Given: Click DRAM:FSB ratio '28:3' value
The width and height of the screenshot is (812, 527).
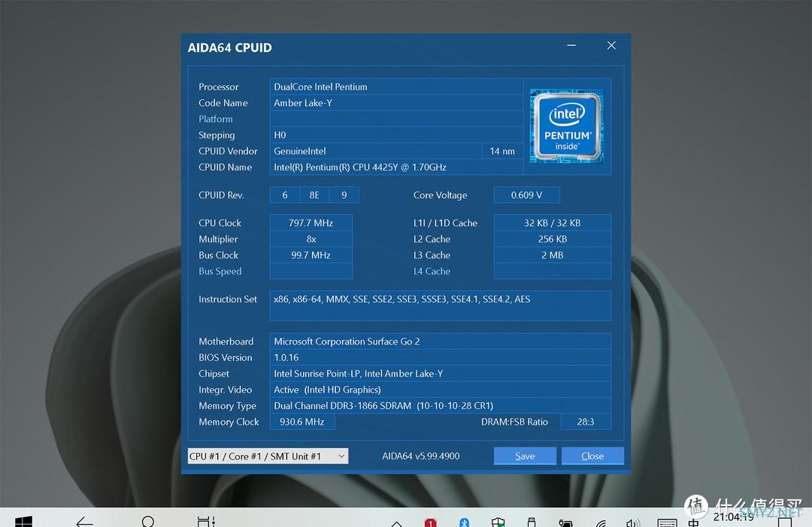Looking at the screenshot, I should pyautogui.click(x=586, y=422).
